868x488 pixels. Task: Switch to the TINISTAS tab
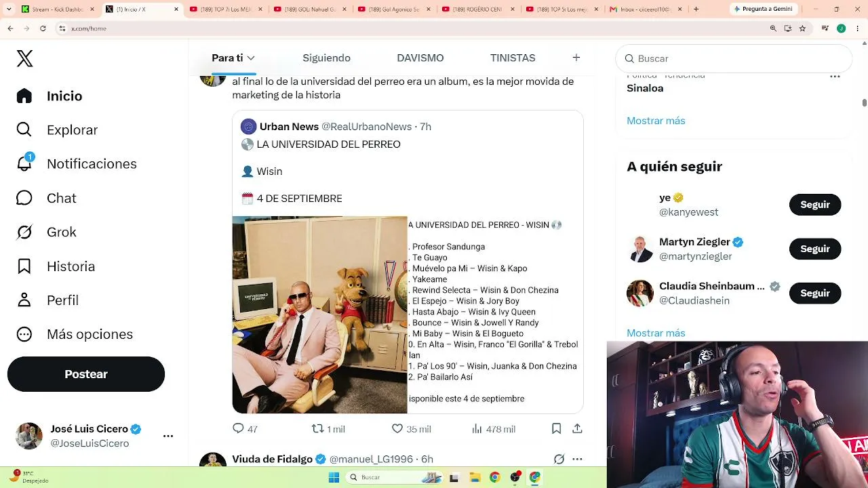513,58
